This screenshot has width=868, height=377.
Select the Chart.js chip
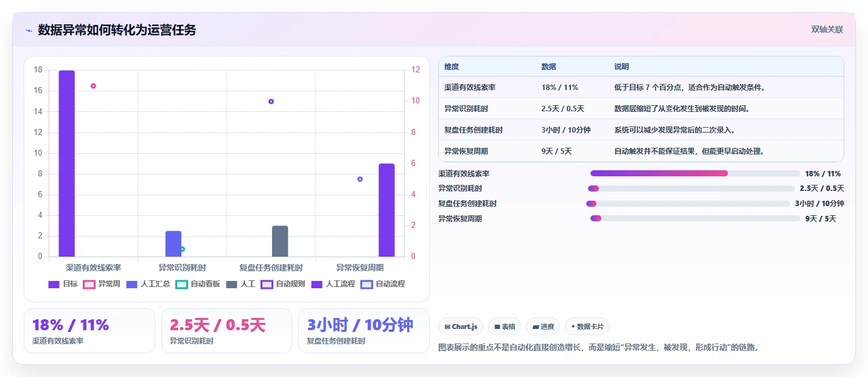(x=461, y=327)
